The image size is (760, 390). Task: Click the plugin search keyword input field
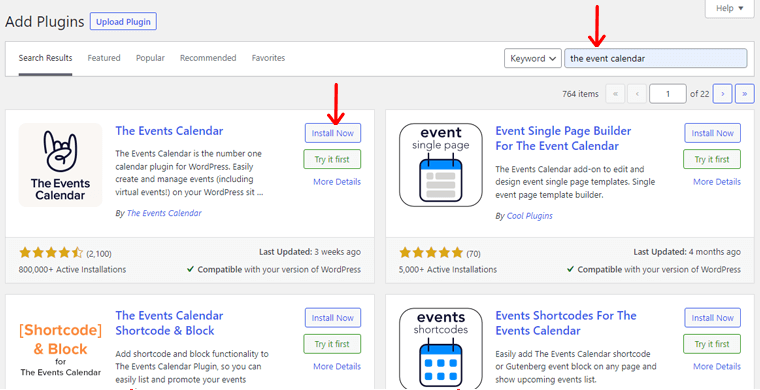(x=656, y=59)
